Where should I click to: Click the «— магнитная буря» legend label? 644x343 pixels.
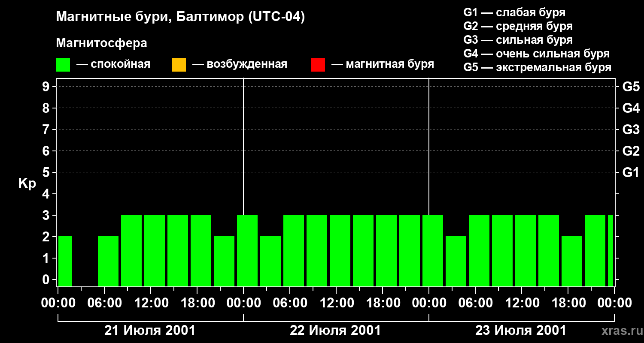pyautogui.click(x=383, y=64)
